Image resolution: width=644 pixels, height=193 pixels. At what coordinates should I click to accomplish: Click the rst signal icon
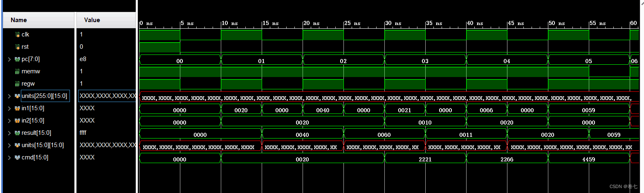[x=17, y=47]
